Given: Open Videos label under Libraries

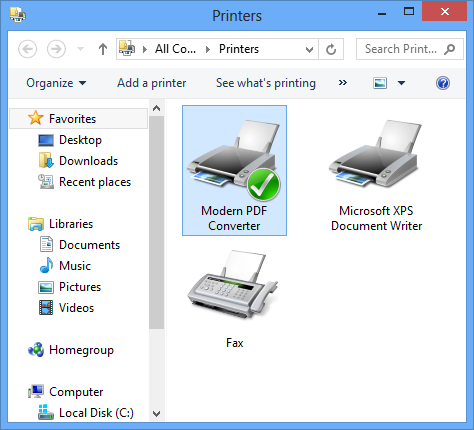Looking at the screenshot, I should [x=76, y=308].
